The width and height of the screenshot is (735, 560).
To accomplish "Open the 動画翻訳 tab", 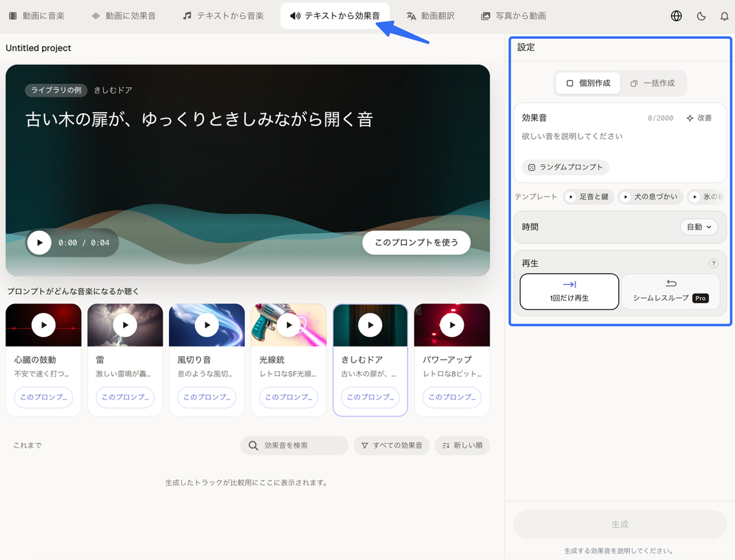I will 430,16.
